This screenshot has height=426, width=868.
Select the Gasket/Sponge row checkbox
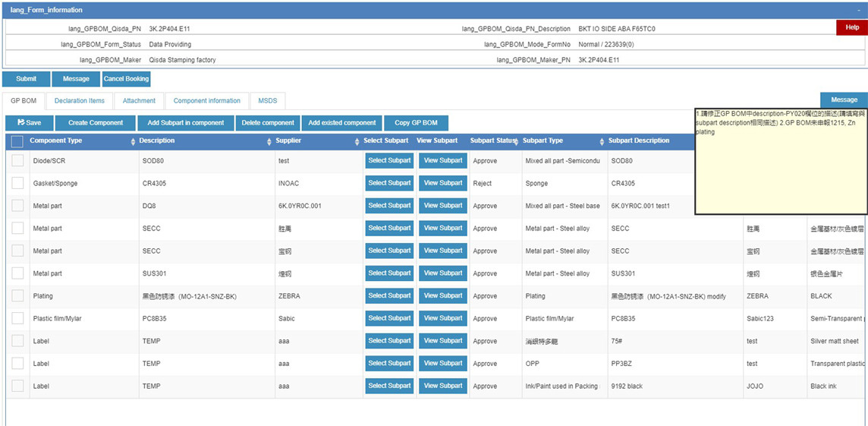17,183
